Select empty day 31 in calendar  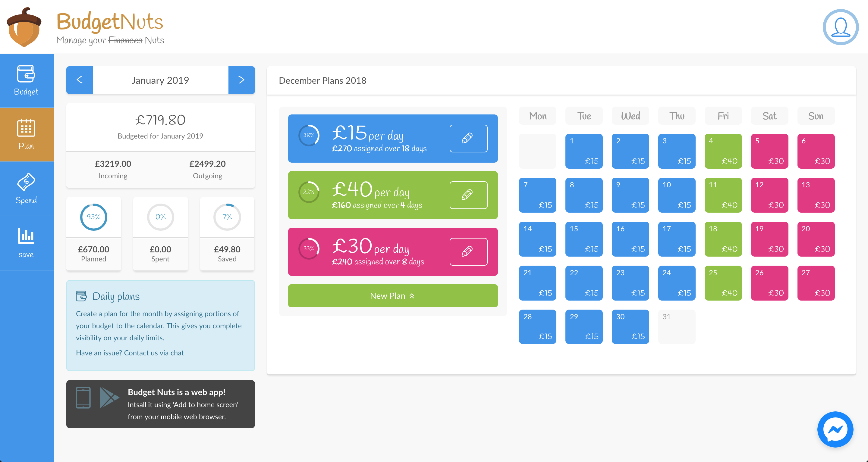(676, 326)
